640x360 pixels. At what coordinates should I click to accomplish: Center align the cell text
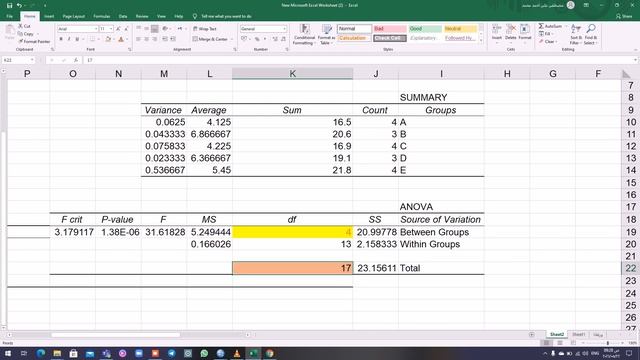(x=146, y=39)
